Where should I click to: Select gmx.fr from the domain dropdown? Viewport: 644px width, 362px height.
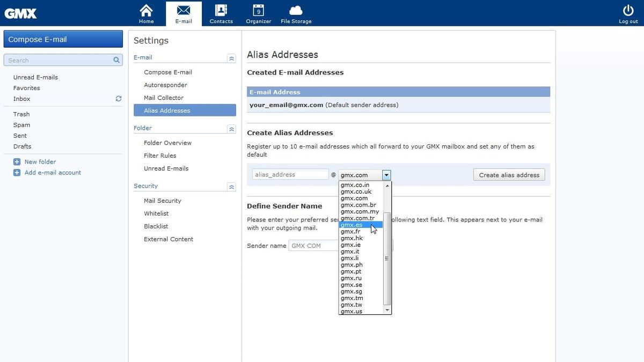pyautogui.click(x=349, y=231)
